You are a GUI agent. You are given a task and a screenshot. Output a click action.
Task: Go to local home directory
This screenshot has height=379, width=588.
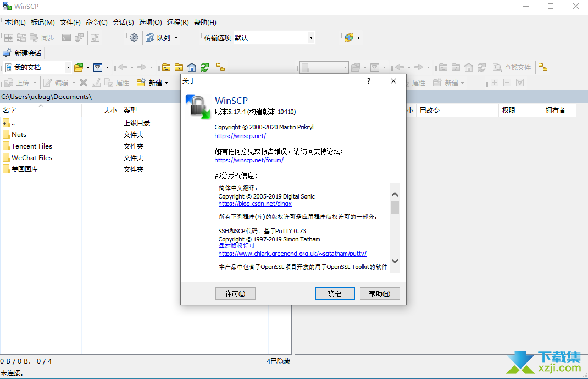[x=192, y=68]
